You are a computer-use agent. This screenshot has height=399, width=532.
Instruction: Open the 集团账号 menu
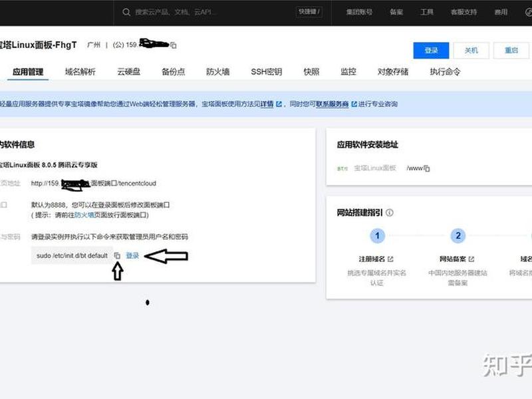coord(359,12)
